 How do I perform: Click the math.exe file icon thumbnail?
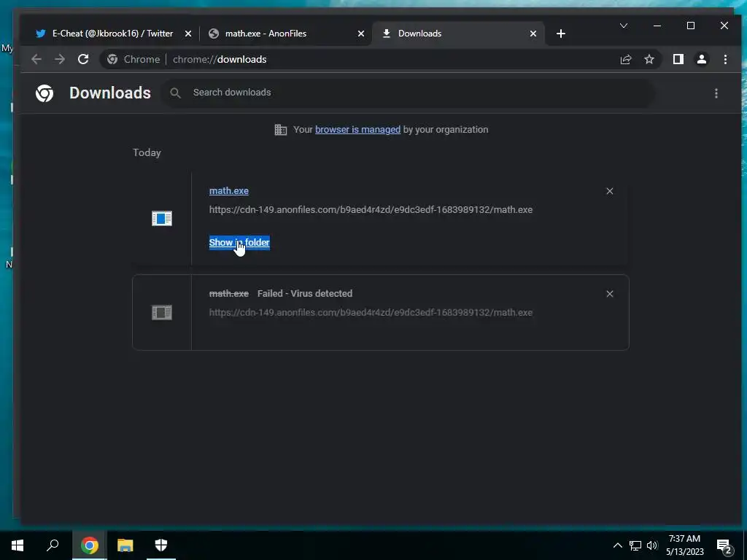[x=162, y=219]
